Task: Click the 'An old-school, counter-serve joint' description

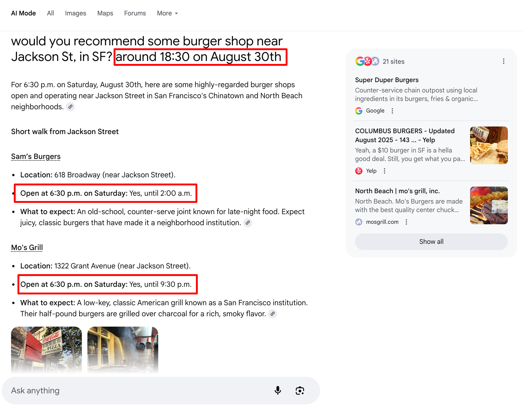Action: (162, 217)
